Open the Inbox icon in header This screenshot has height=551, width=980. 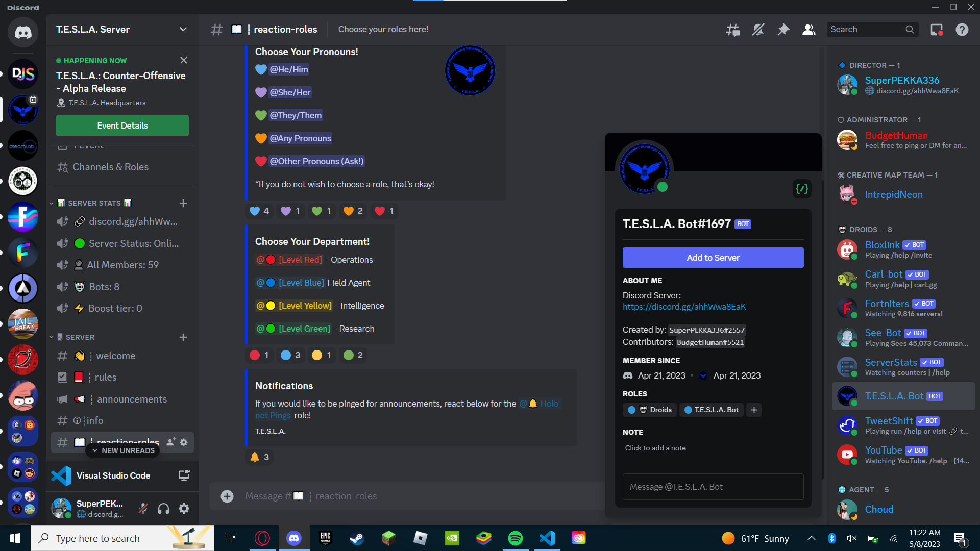[937, 30]
